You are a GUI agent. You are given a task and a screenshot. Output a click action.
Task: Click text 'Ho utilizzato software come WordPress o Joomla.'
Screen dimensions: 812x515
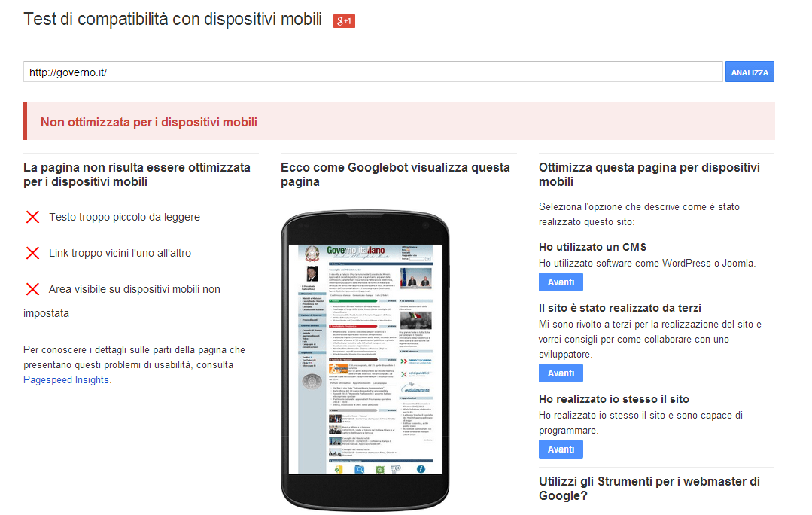pos(646,264)
